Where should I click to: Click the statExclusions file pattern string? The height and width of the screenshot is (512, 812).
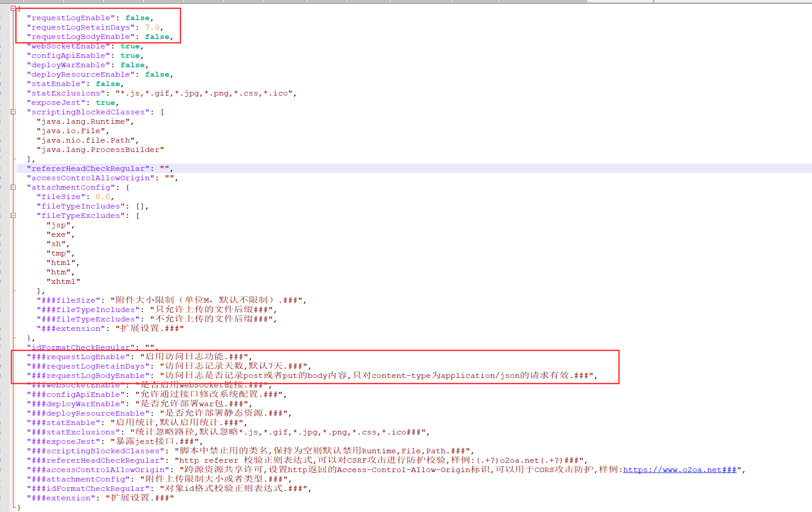(206, 93)
